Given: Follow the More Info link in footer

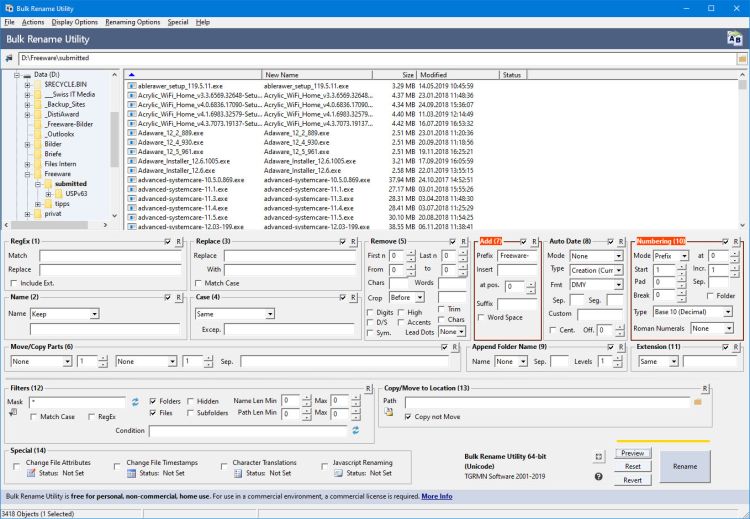Looking at the screenshot, I should click(x=437, y=496).
